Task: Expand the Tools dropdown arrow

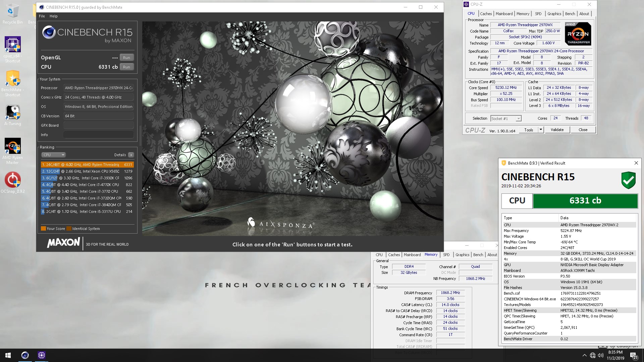Action: point(541,130)
